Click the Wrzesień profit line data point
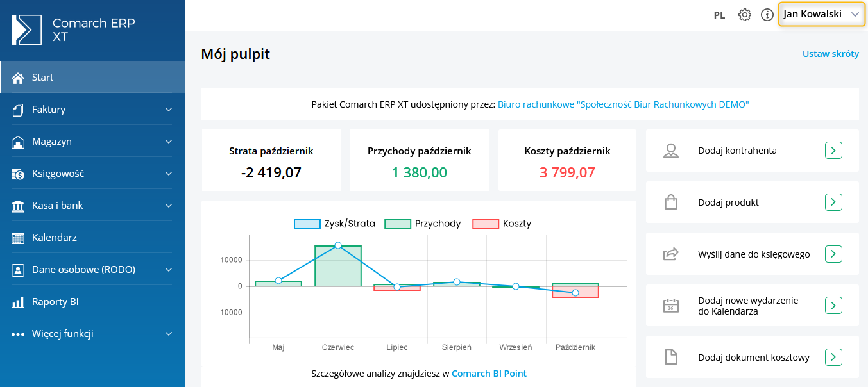Image resolution: width=868 pixels, height=387 pixels. click(516, 286)
